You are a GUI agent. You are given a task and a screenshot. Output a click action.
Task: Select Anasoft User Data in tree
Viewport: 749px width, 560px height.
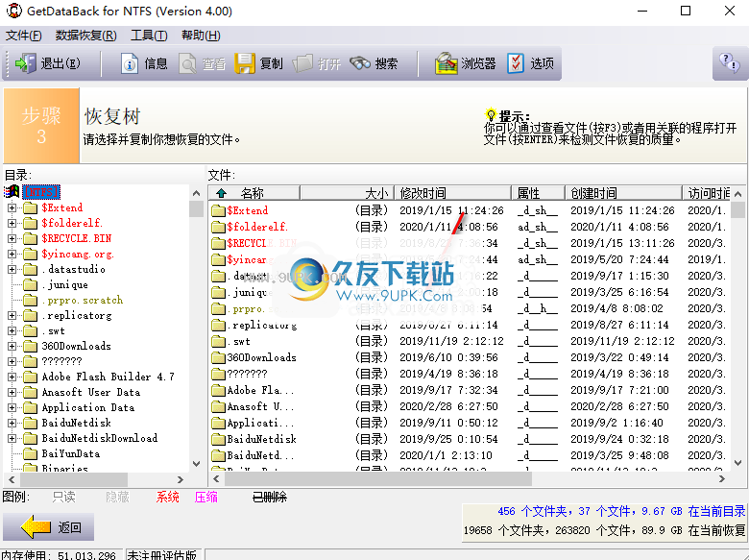[91, 392]
